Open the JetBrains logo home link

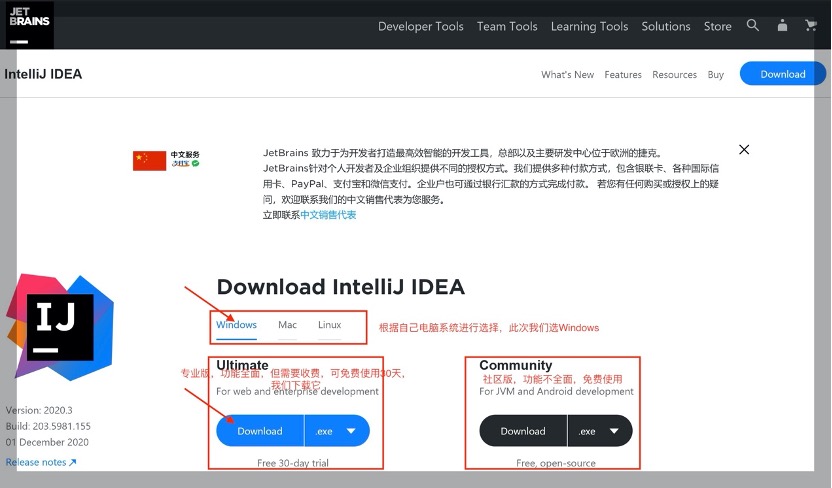click(30, 25)
